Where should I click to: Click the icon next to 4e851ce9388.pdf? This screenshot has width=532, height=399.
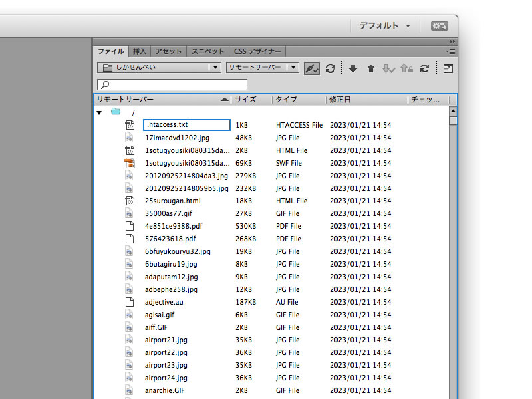tap(130, 226)
